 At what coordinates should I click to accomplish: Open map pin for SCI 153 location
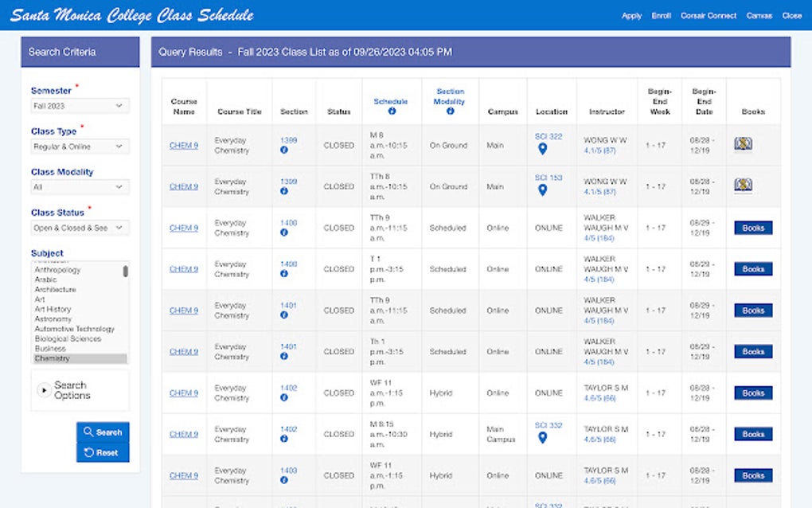click(x=542, y=190)
